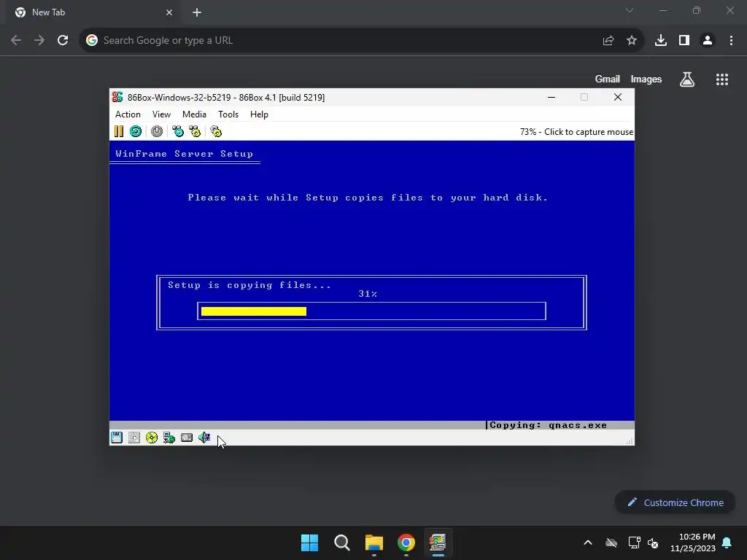
Task: Open the Tools menu in 86Box
Action: 228,114
